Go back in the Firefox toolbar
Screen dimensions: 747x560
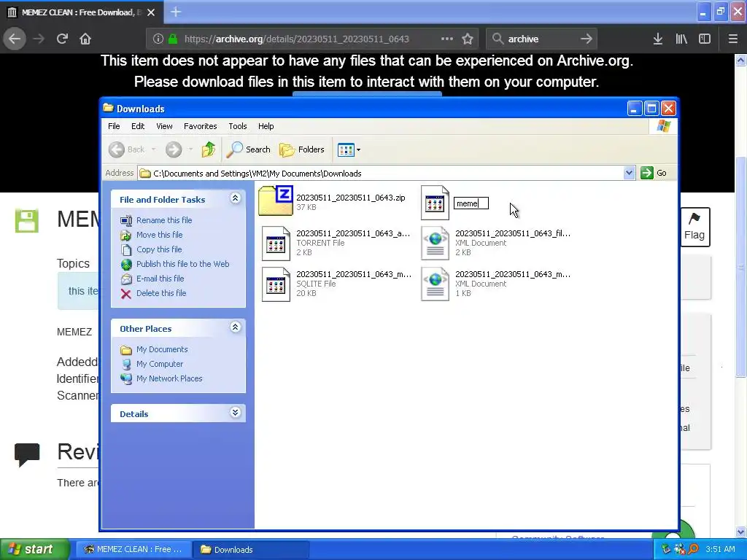[15, 39]
